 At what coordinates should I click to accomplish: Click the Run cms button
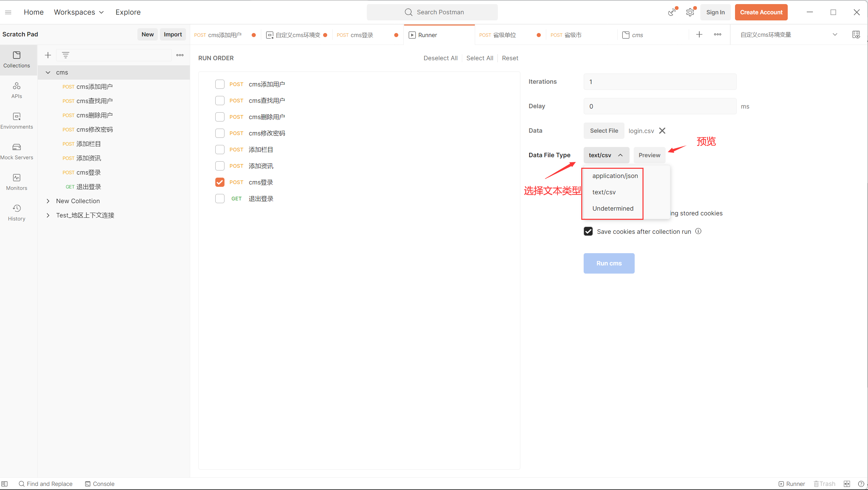(x=609, y=263)
